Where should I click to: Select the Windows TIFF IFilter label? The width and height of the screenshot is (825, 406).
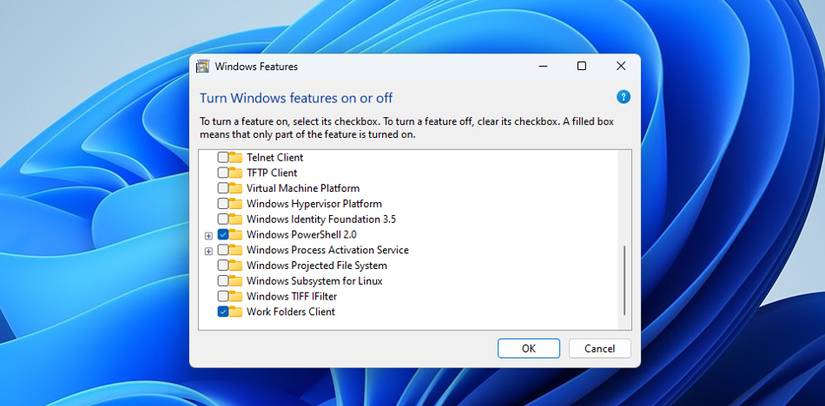point(291,296)
